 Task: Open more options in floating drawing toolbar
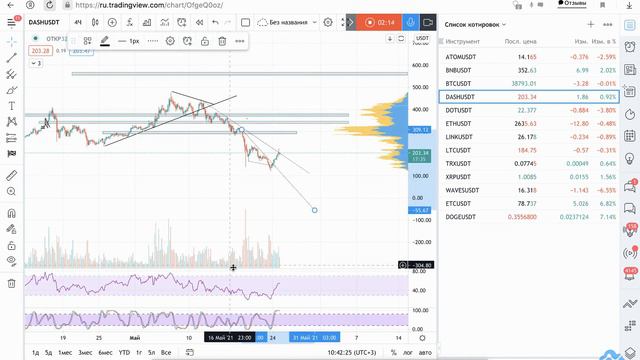[240, 41]
